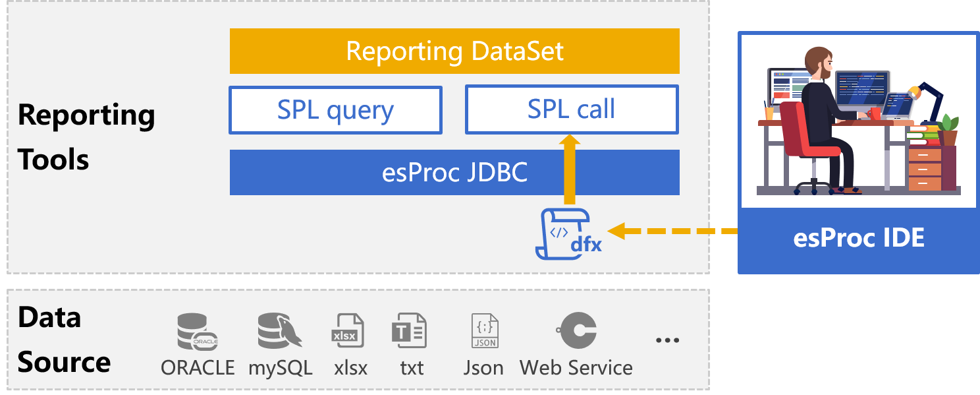The width and height of the screenshot is (980, 395).
Task: Click the Reporting Tools heading
Action: point(86,137)
